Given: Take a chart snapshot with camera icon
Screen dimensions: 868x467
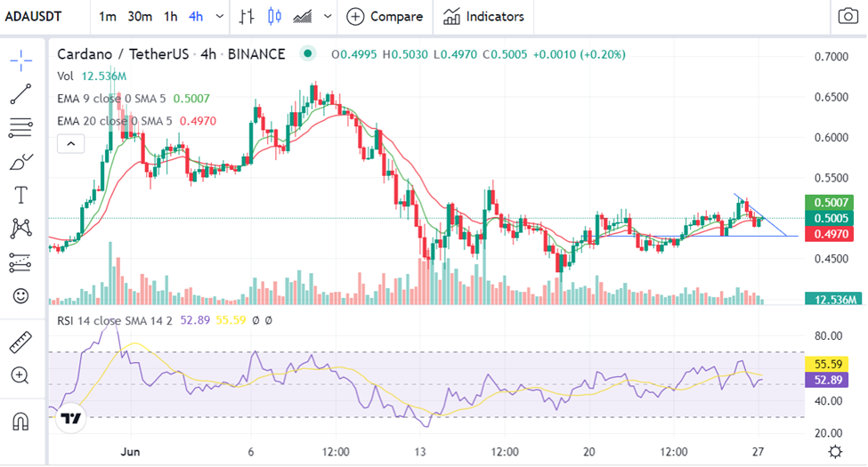Looking at the screenshot, I should pyautogui.click(x=848, y=17).
